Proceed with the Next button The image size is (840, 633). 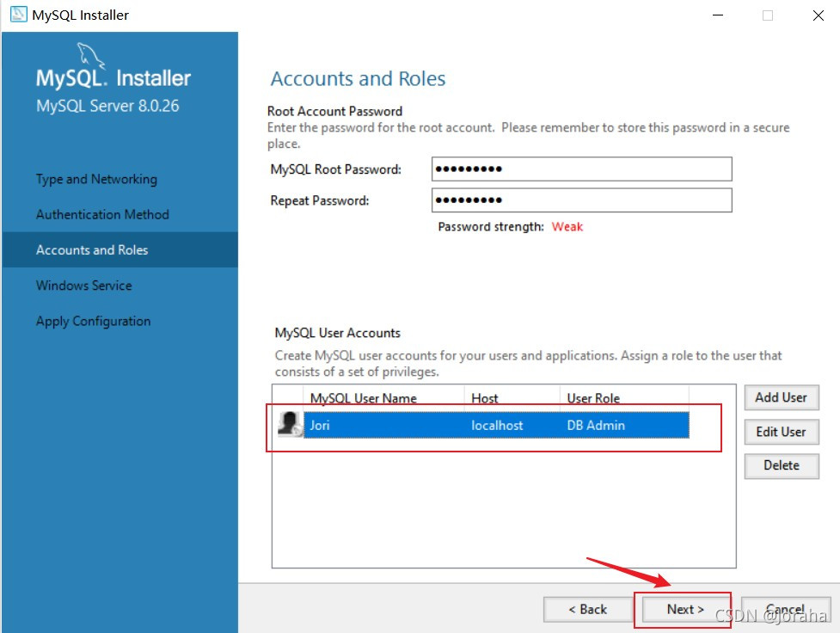click(x=685, y=610)
